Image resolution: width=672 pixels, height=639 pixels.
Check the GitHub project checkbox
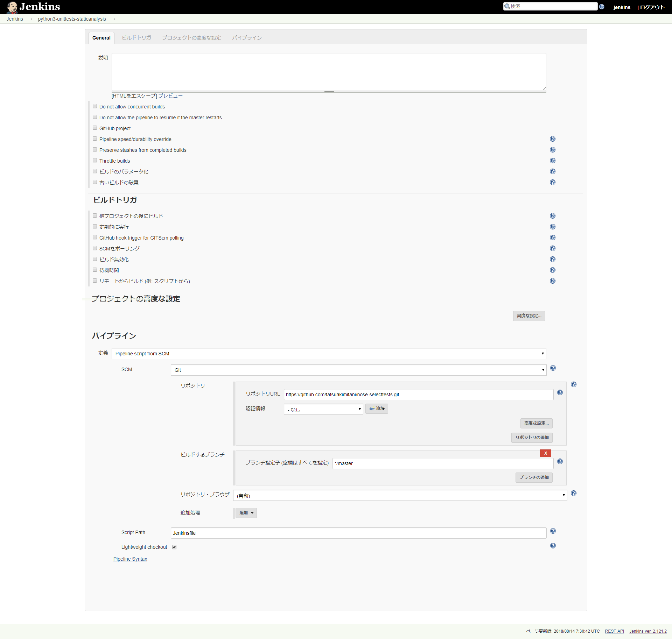pos(95,128)
